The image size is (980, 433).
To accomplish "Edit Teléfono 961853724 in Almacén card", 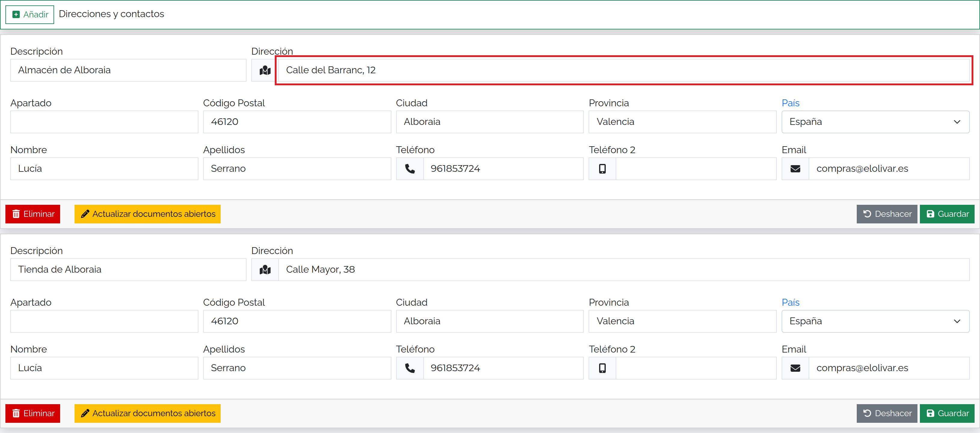I will tap(503, 169).
